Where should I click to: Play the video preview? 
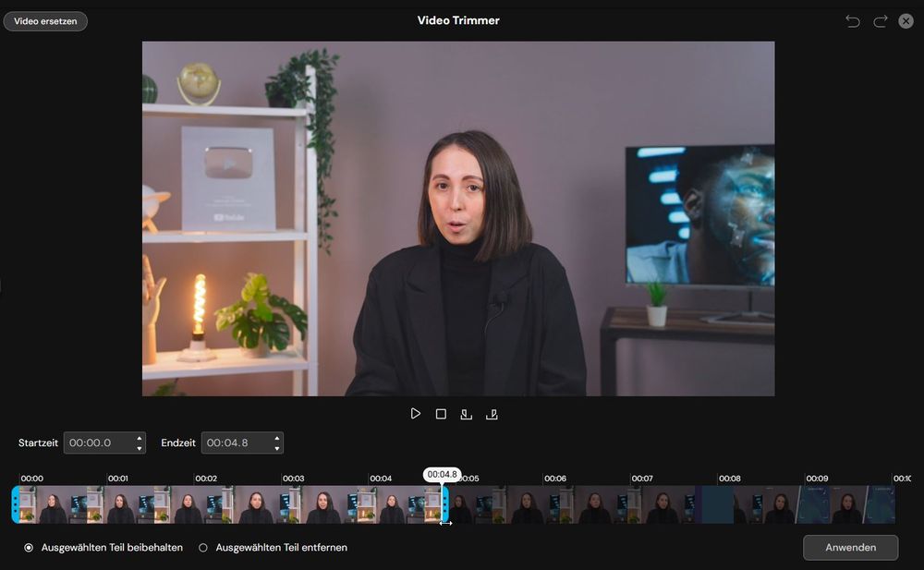[415, 413]
